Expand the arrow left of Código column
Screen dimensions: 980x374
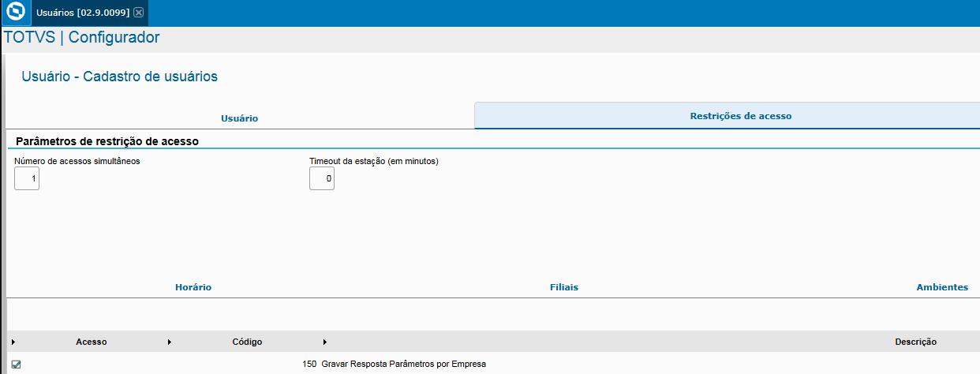coord(170,342)
